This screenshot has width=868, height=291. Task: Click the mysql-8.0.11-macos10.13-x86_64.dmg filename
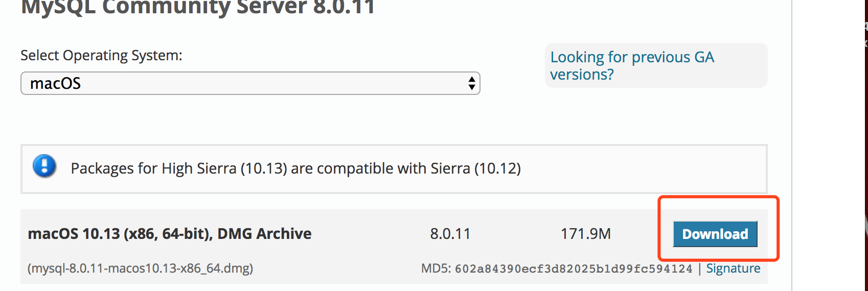[141, 269]
